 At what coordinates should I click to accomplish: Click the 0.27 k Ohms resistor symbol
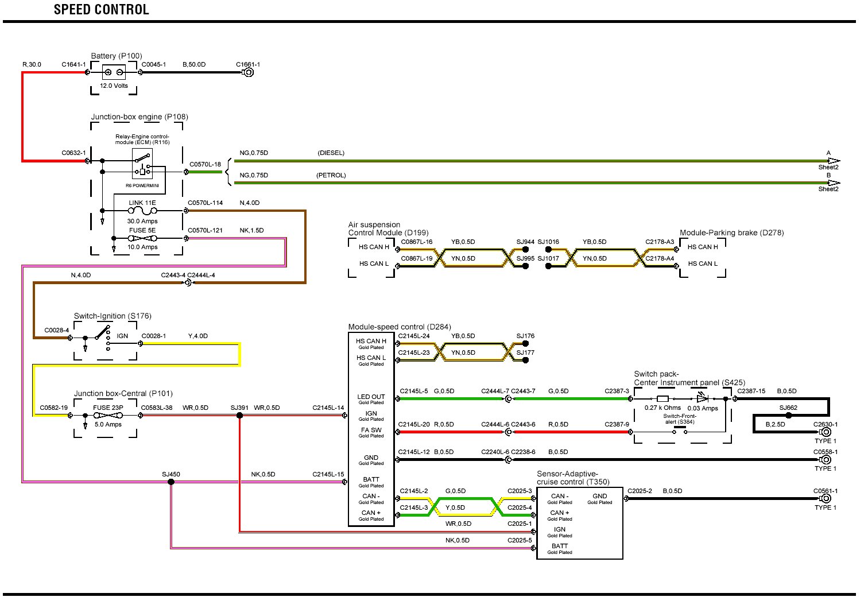(663, 398)
